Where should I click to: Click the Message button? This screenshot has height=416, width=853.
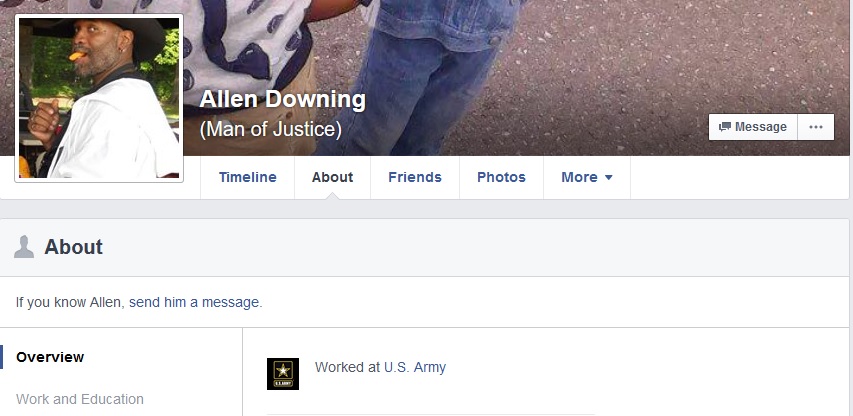tap(753, 127)
